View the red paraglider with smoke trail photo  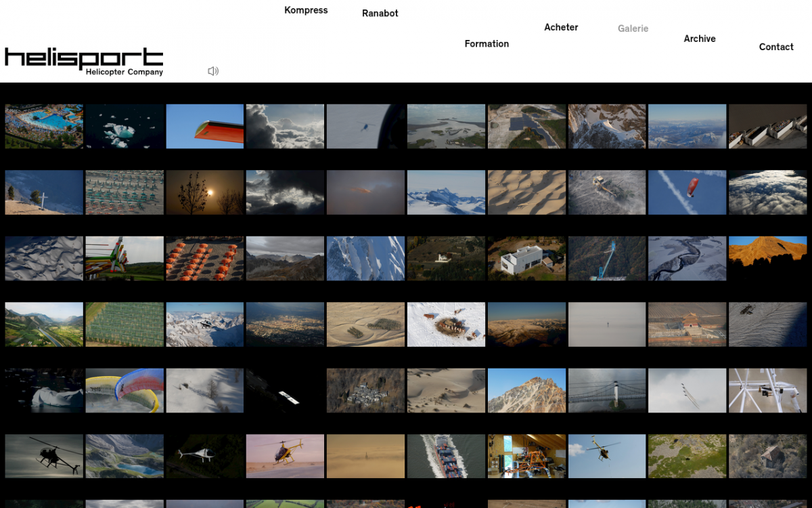pyautogui.click(x=687, y=192)
